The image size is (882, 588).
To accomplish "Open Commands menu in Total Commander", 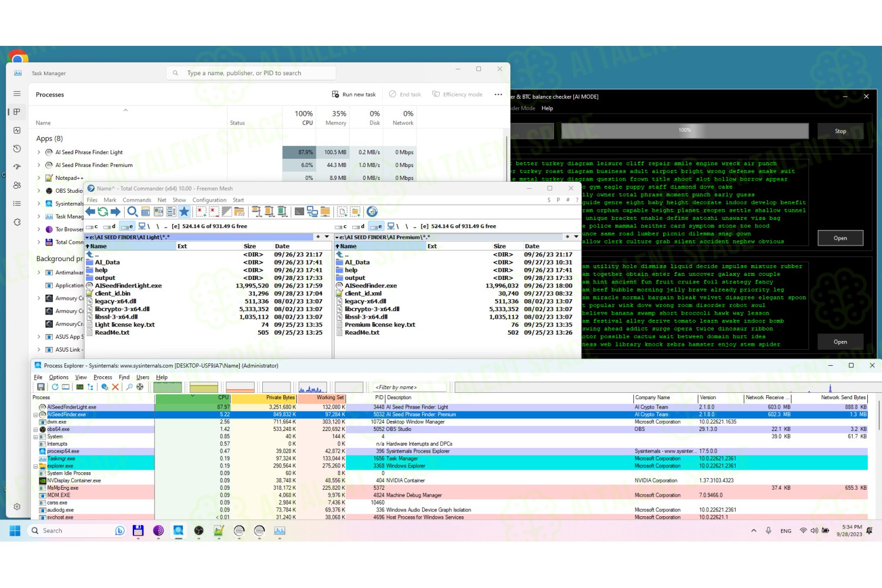I will pos(137,200).
